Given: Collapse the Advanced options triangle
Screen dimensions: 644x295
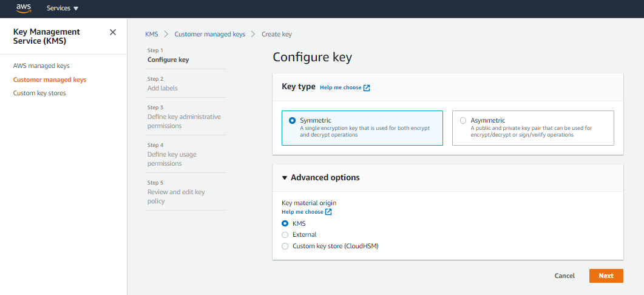Looking at the screenshot, I should click(x=285, y=178).
